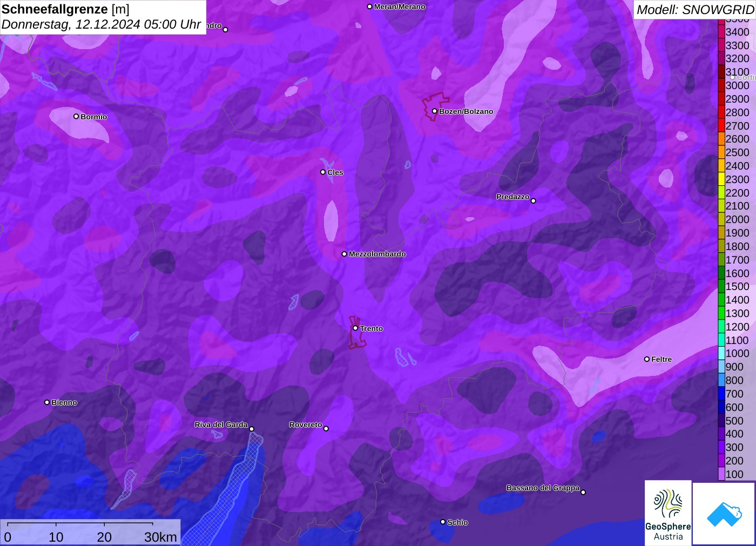Click the 2300 yellow legend swatch

point(721,179)
